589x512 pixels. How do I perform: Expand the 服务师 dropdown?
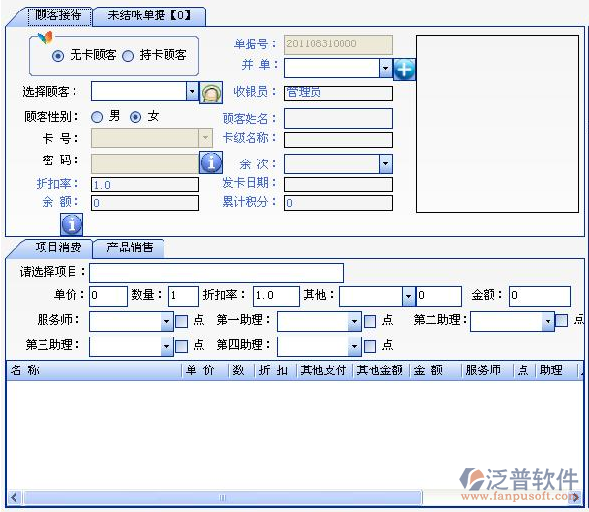(x=167, y=322)
